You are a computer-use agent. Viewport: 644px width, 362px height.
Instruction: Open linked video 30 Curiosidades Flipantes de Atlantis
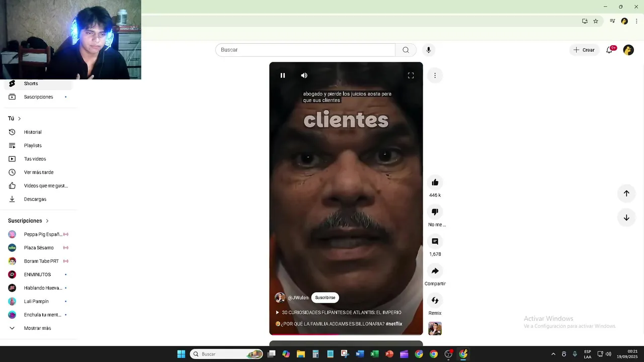click(338, 312)
